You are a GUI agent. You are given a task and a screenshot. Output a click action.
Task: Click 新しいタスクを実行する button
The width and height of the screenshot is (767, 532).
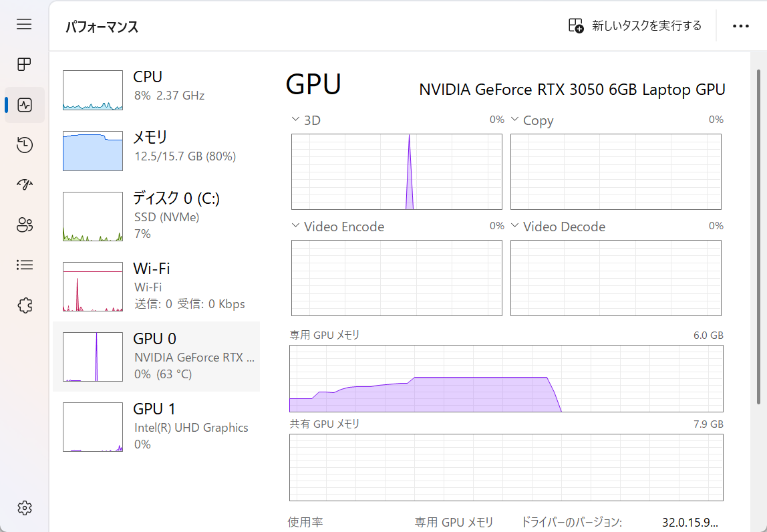635,25
